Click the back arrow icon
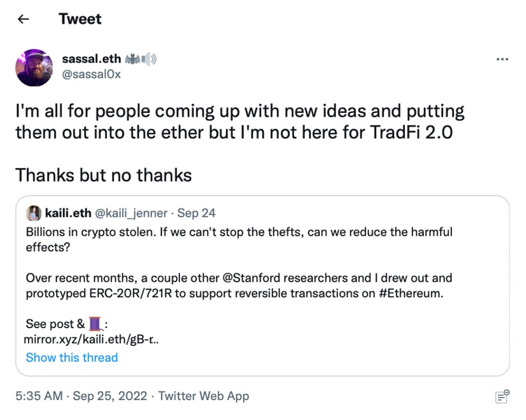The width and height of the screenshot is (526, 420). (x=23, y=20)
